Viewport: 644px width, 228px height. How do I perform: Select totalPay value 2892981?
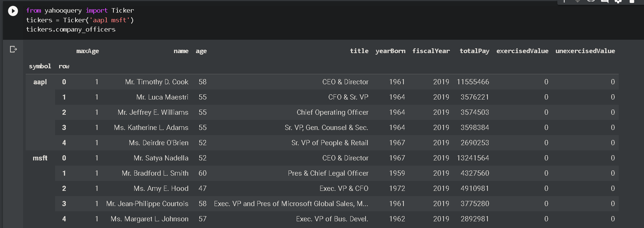point(475,219)
